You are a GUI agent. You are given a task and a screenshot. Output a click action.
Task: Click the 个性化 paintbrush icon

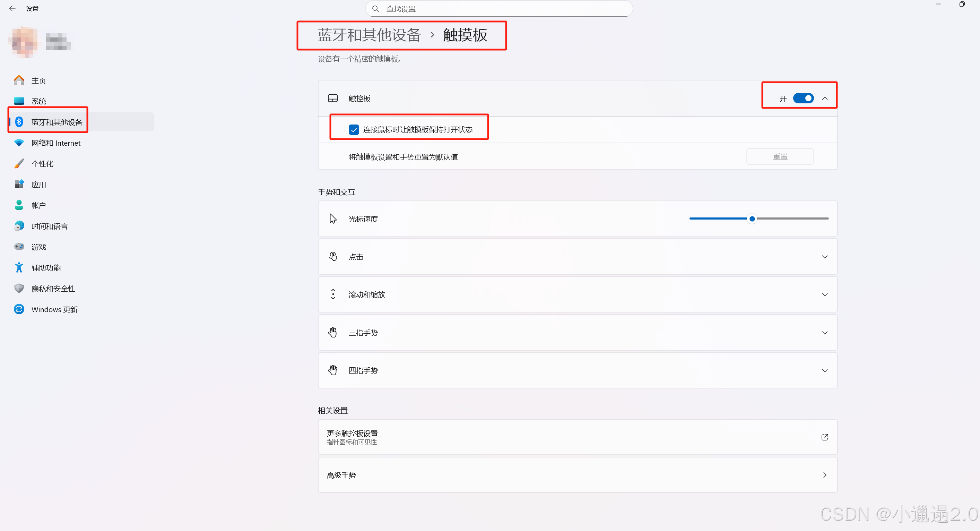(x=19, y=164)
